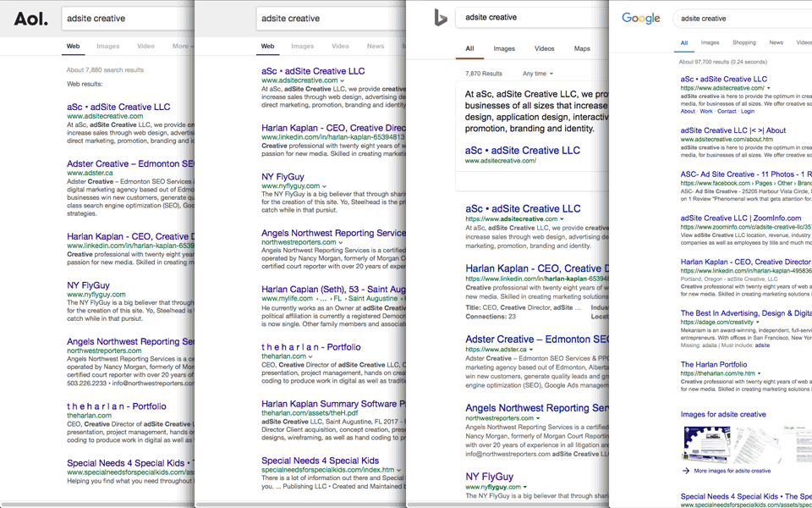Viewport: 812px width, 508px height.
Task: Open AOL result NY FlyGuy
Action: click(x=88, y=285)
